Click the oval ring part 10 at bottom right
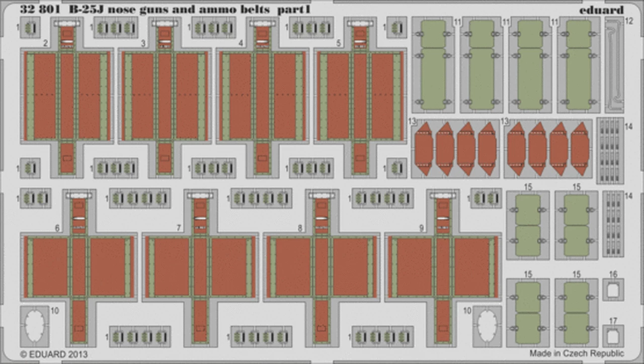Image resolution: width=644 pixels, height=364 pixels. (x=487, y=325)
